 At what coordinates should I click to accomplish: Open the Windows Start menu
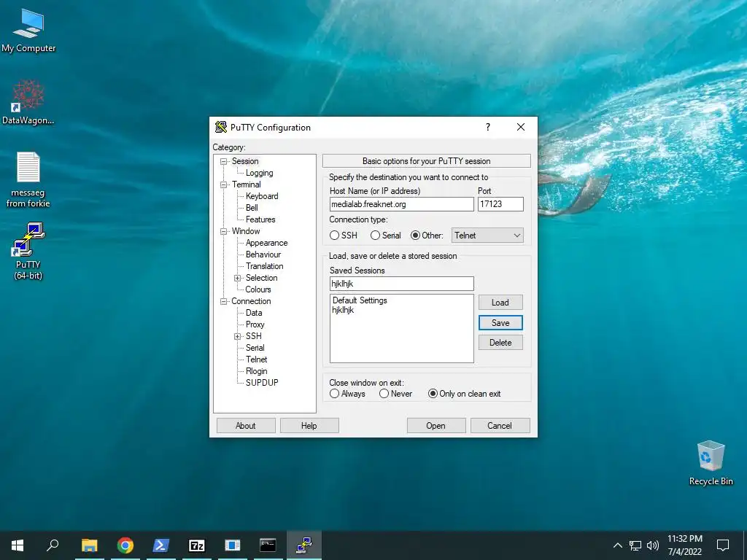18,545
